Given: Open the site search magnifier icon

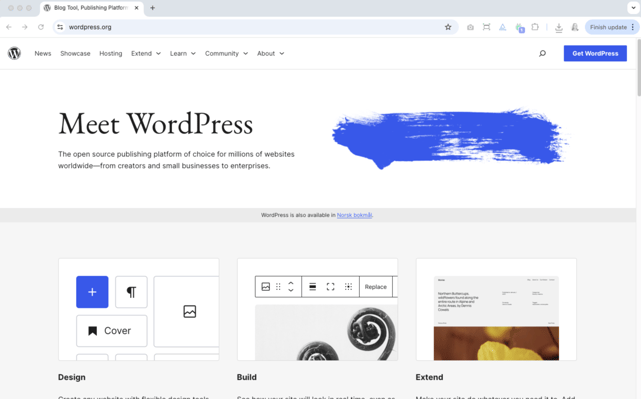Looking at the screenshot, I should [542, 53].
